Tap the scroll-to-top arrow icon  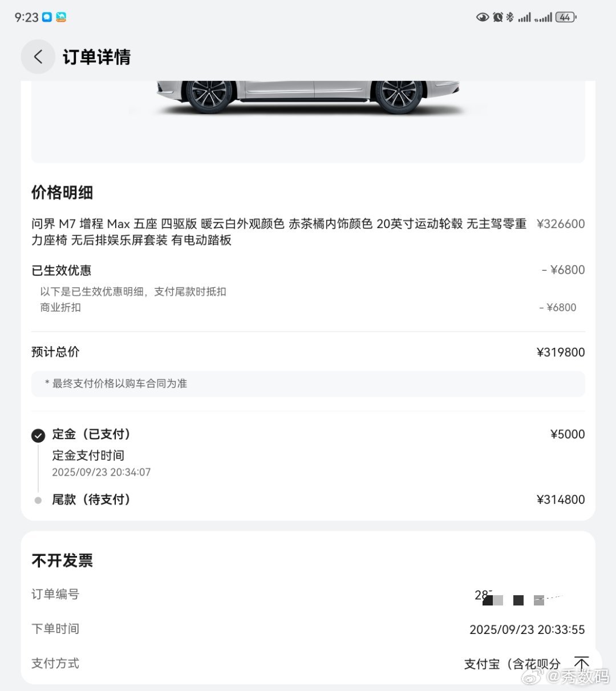[x=581, y=664]
